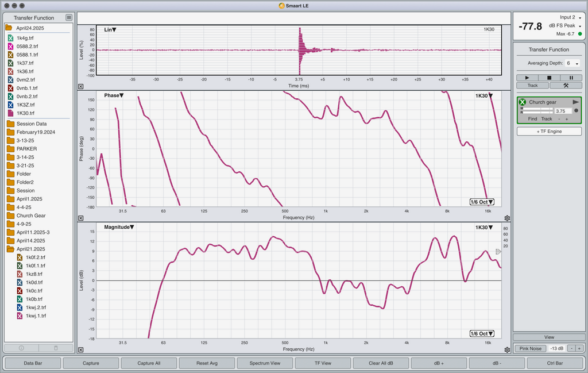Select the brown 0588.1.trf file icon
Viewport: 588px width, 373px height.
pyautogui.click(x=10, y=55)
